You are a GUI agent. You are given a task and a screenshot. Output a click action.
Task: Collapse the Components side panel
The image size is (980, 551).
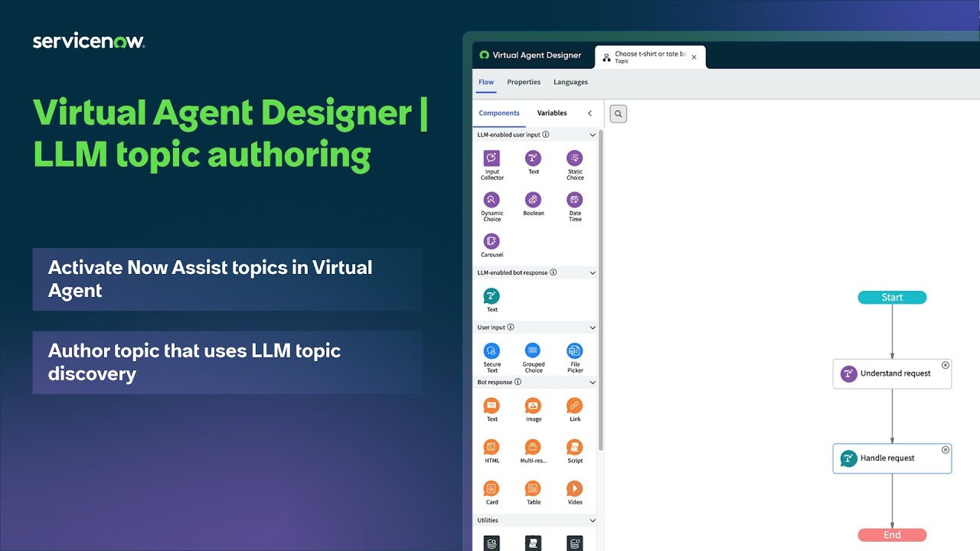(x=590, y=112)
